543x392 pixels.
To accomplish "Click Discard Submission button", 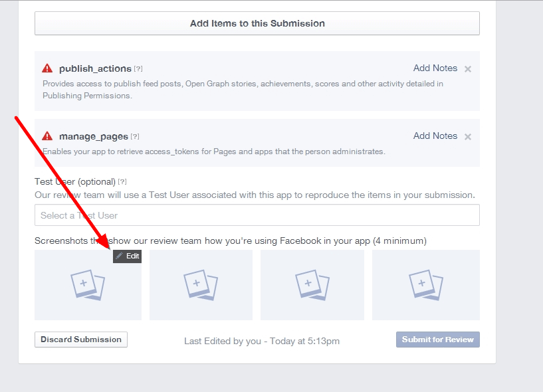I will coord(81,340).
